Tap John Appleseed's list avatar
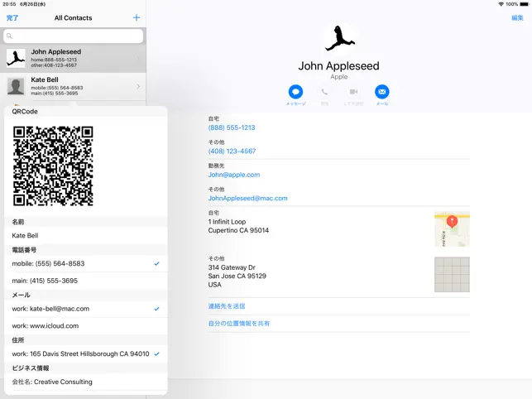The image size is (532, 399). point(16,58)
